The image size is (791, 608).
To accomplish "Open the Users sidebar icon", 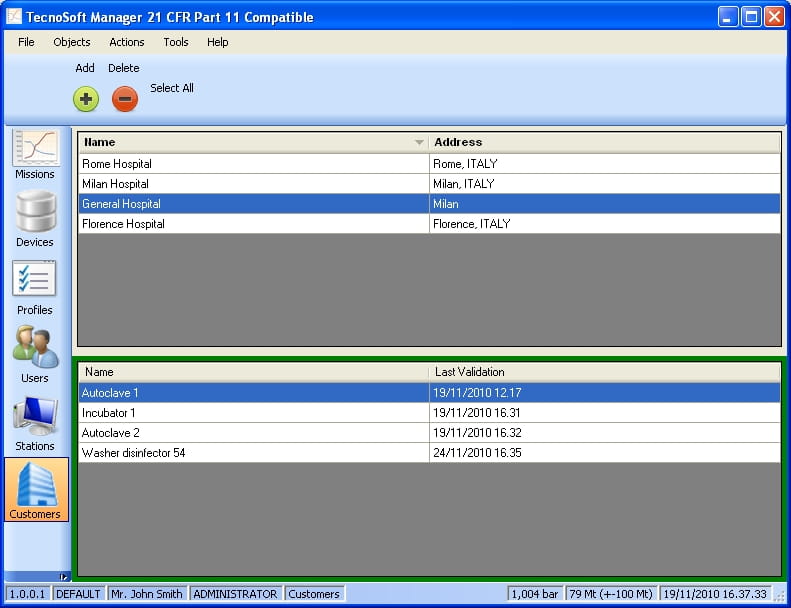I will pos(35,353).
